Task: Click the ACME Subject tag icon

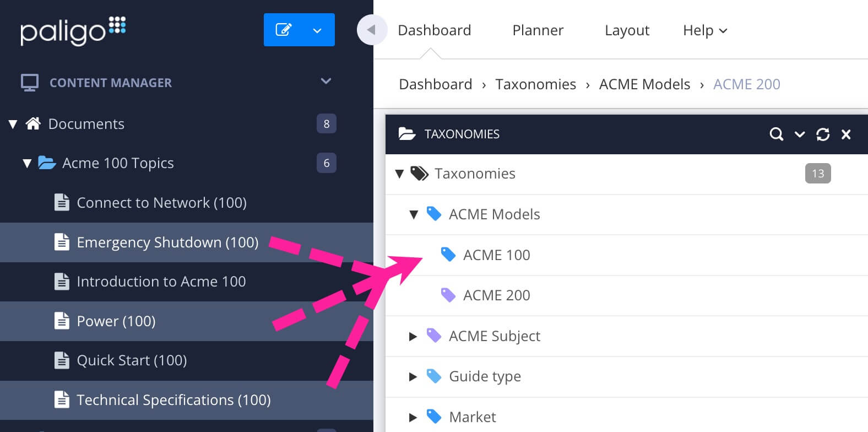Action: coord(434,336)
